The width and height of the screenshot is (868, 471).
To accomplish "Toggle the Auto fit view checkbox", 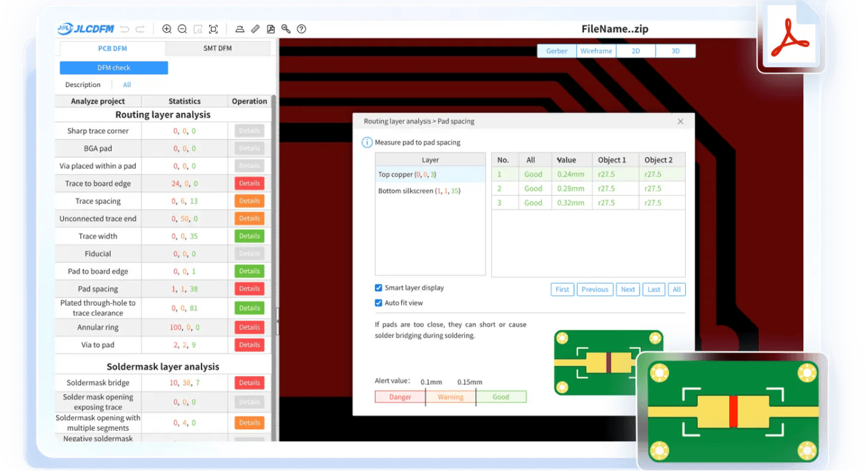I will 379,303.
